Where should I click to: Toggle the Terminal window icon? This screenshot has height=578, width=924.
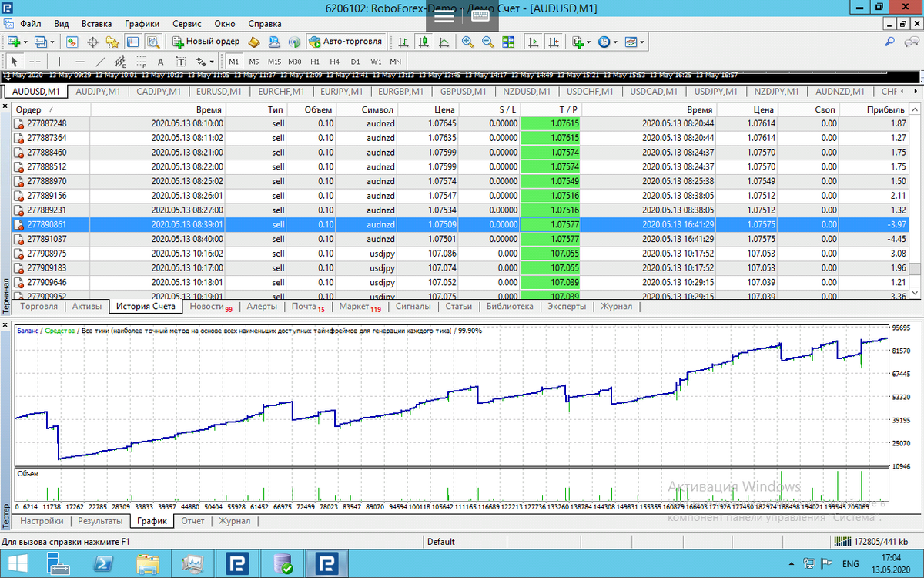tap(132, 42)
